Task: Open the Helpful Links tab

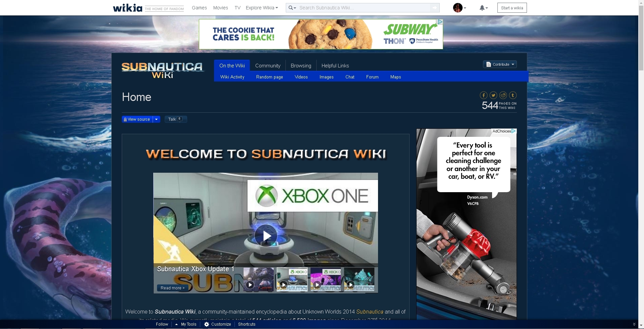Action: pos(335,66)
